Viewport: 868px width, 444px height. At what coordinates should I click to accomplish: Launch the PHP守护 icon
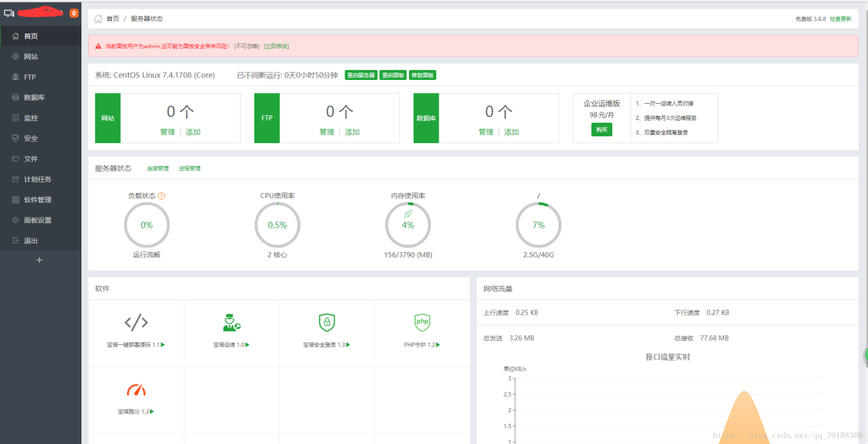[x=422, y=321]
